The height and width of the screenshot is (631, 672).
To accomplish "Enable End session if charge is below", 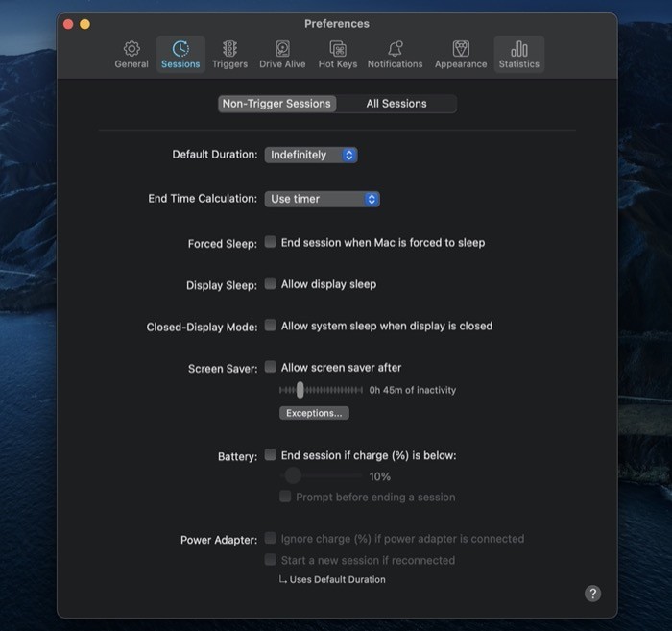I will pos(270,454).
